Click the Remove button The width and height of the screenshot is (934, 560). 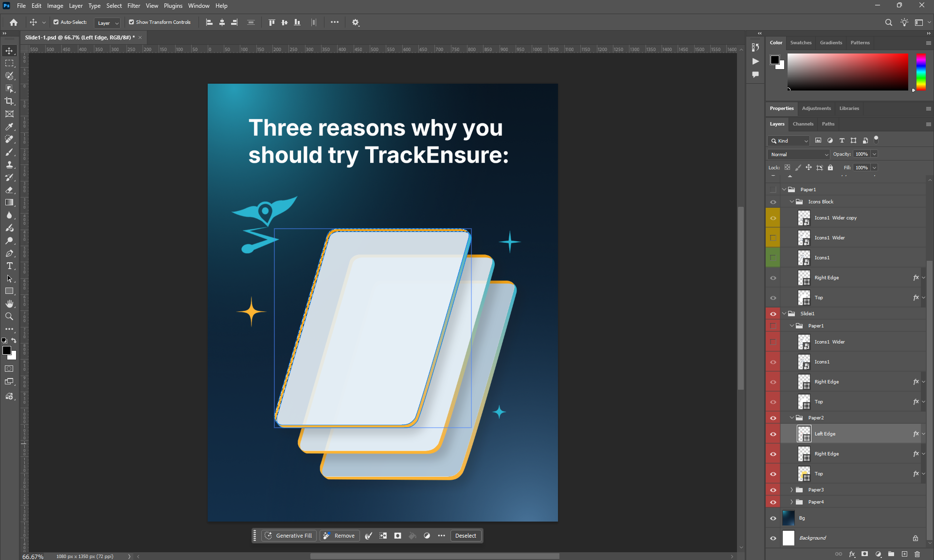tap(340, 536)
